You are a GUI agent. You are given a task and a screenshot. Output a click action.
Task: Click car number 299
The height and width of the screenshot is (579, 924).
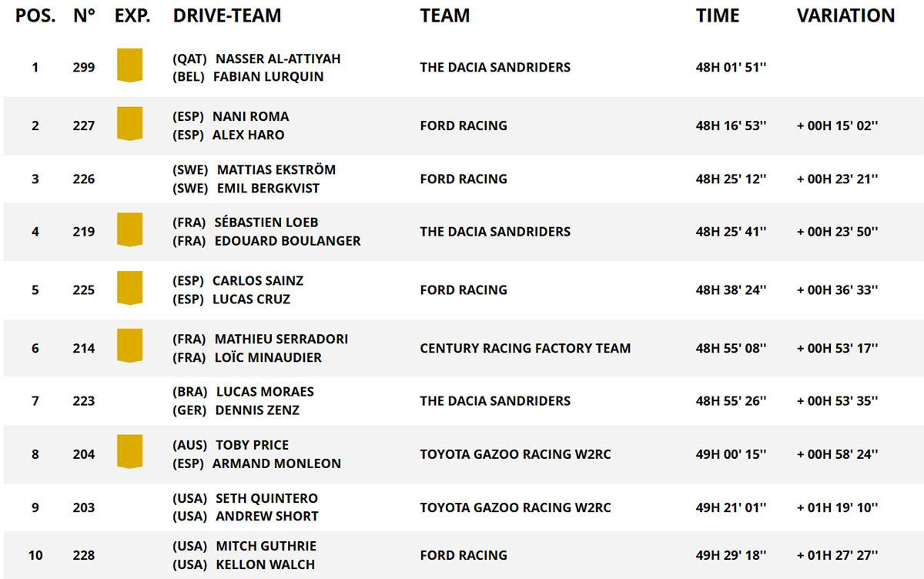click(84, 67)
